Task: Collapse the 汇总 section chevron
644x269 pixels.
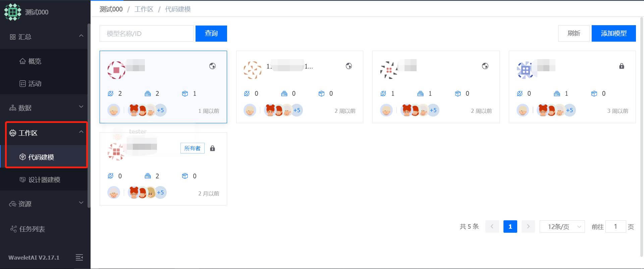Action: click(81, 36)
